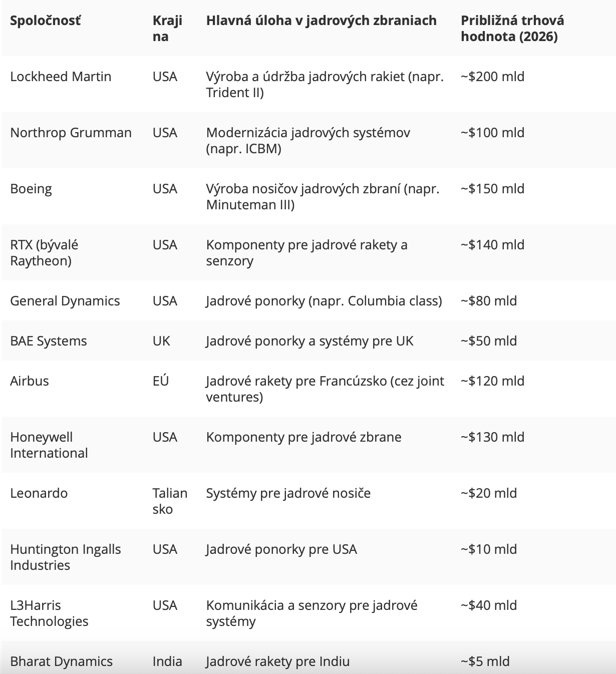Image resolution: width=616 pixels, height=674 pixels.
Task: Select the Lockheed Martin company cell
Action: coord(61,77)
